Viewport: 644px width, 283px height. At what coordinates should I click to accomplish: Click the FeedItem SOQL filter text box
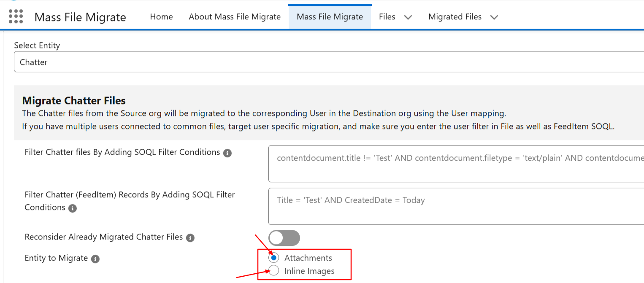[456, 206]
